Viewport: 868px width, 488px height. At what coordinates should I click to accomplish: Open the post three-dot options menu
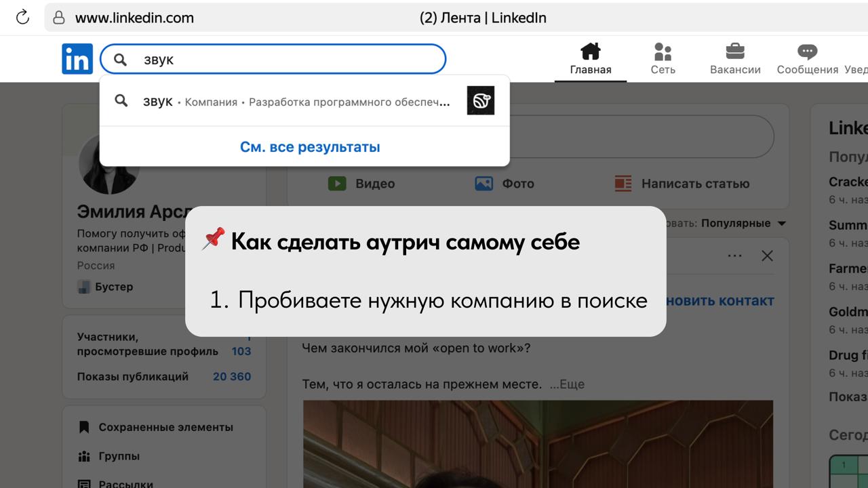[x=734, y=256]
